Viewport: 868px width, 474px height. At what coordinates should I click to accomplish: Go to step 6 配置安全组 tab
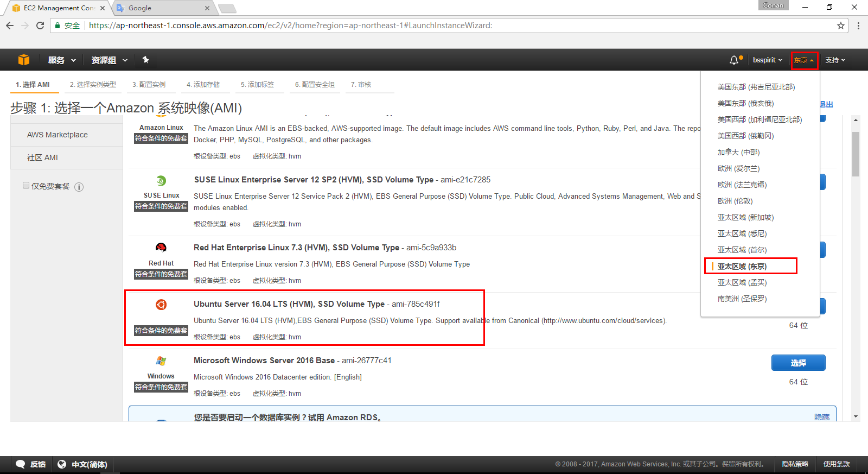pyautogui.click(x=315, y=85)
